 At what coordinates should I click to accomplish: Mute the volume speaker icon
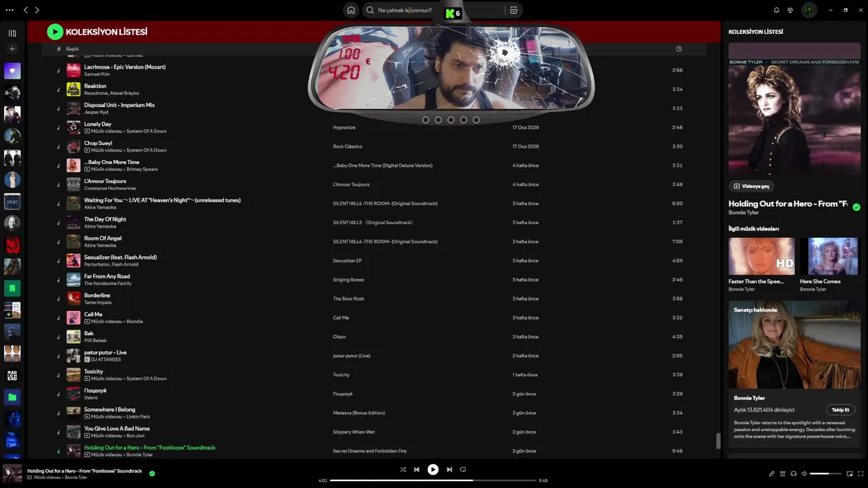(x=804, y=474)
